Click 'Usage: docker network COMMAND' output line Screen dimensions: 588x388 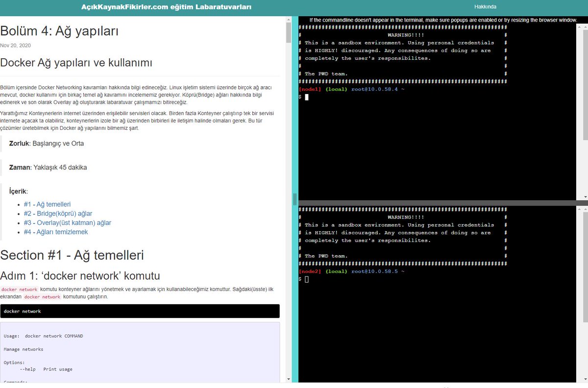pyautogui.click(x=43, y=336)
